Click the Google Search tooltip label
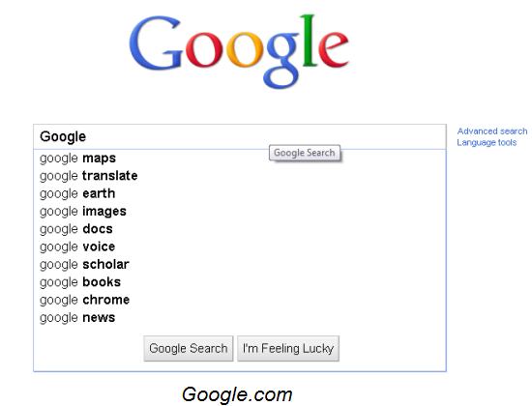 click(305, 153)
